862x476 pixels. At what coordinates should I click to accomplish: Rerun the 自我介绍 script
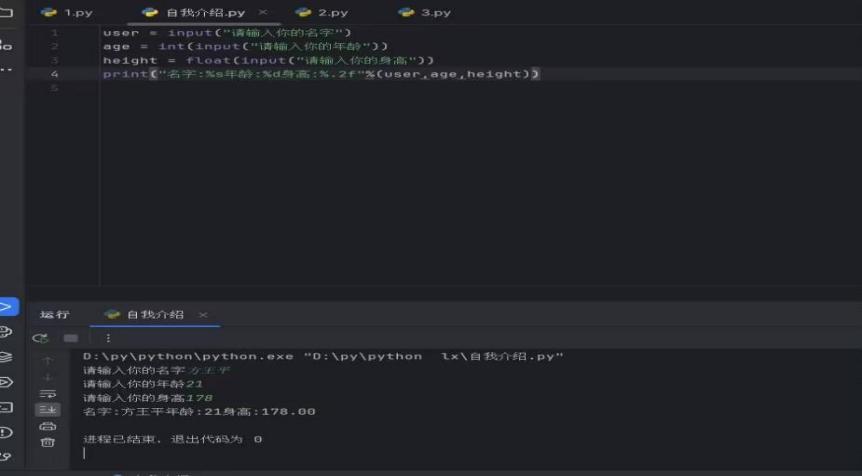coord(41,338)
